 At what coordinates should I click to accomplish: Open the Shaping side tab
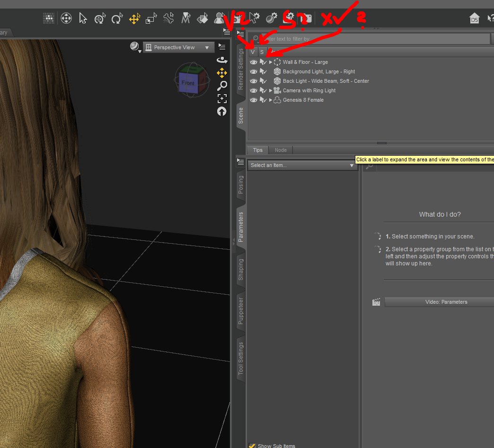241,269
